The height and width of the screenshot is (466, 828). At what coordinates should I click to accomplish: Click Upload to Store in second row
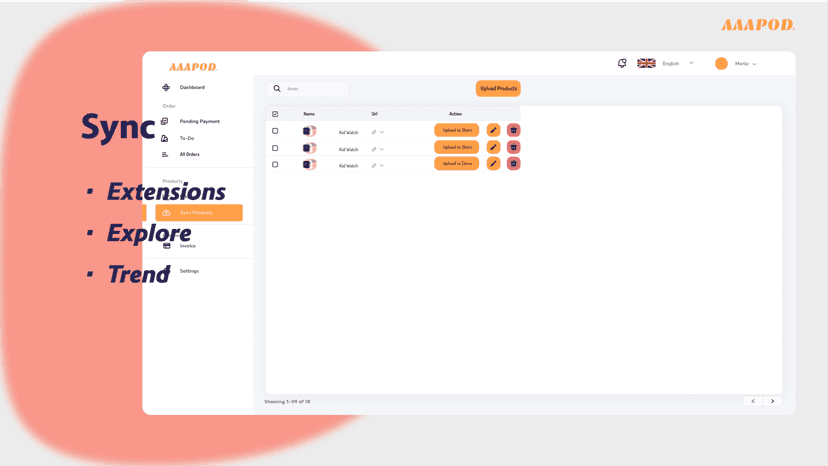point(457,147)
